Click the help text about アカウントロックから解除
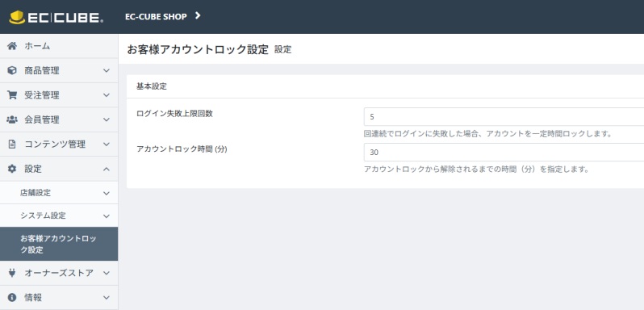The width and height of the screenshot is (644, 310). [x=476, y=170]
